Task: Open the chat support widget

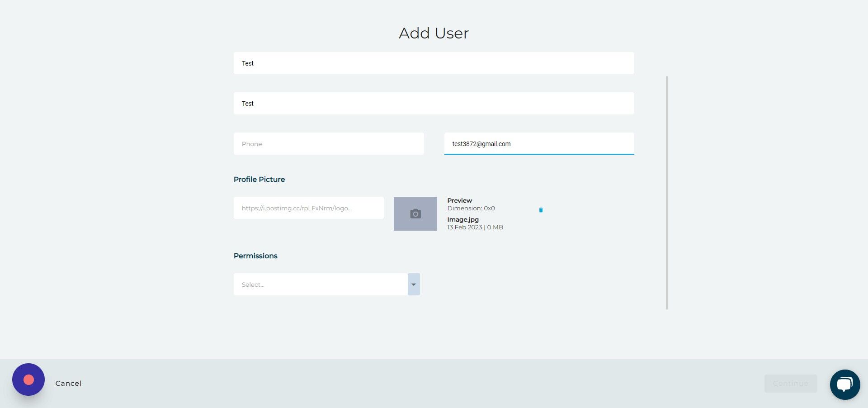Action: point(844,384)
